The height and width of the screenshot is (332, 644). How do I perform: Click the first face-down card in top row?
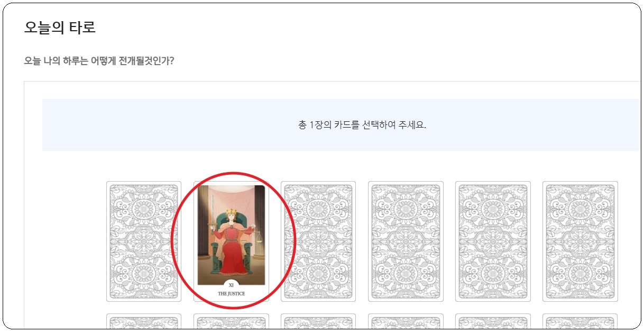click(144, 241)
